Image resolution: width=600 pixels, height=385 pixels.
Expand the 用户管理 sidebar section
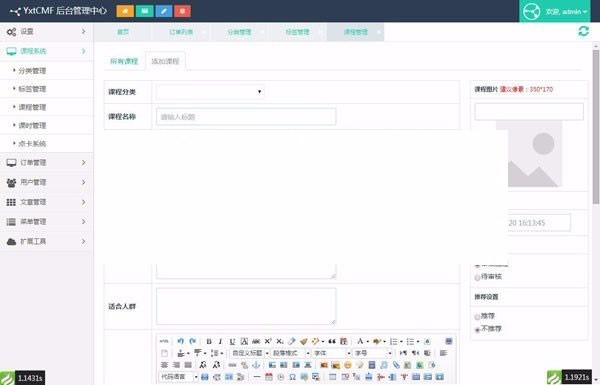pos(46,183)
